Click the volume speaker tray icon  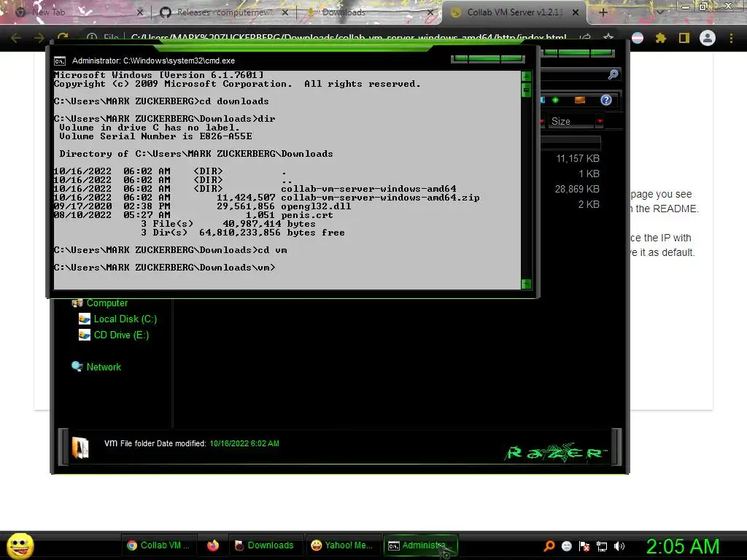coord(619,546)
